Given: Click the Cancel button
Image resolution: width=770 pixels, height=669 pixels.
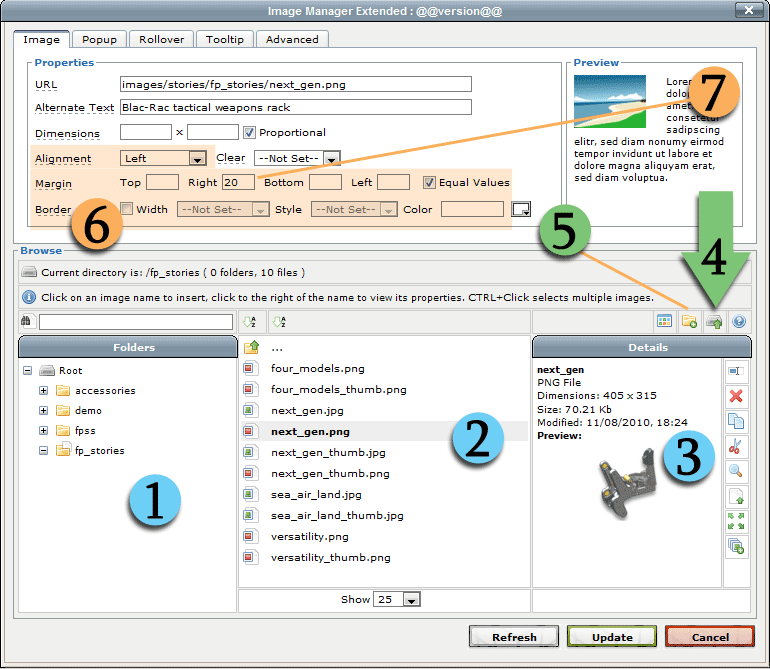Looking at the screenshot, I should click(x=710, y=637).
